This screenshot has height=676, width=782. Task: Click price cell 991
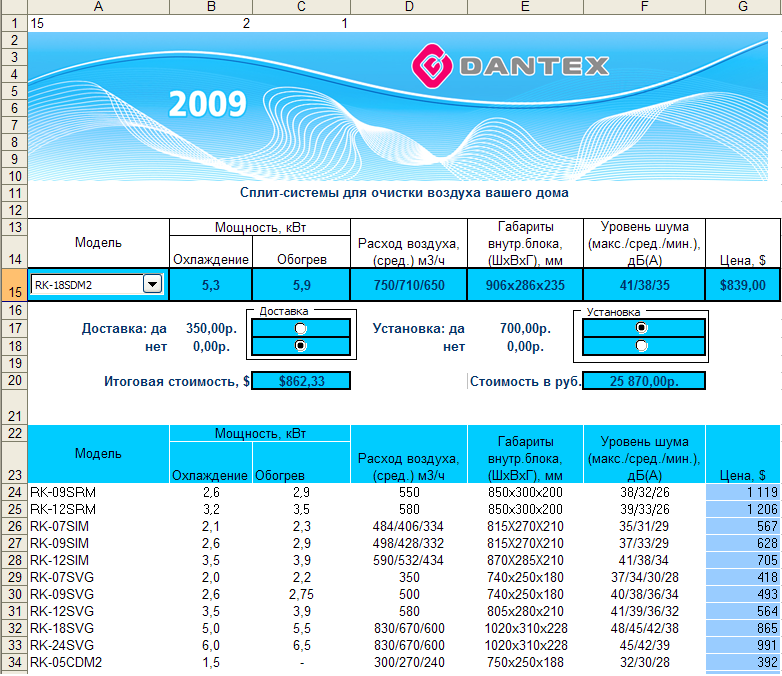point(743,645)
